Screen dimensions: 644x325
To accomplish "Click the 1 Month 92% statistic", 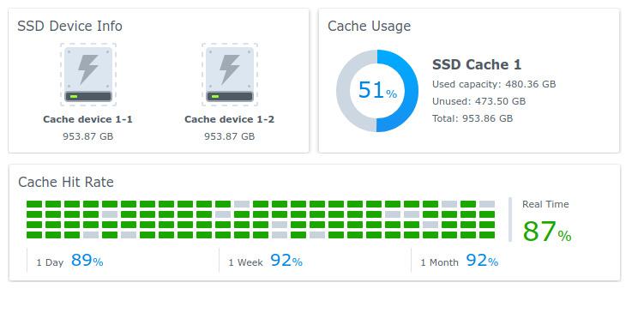I will tap(459, 261).
